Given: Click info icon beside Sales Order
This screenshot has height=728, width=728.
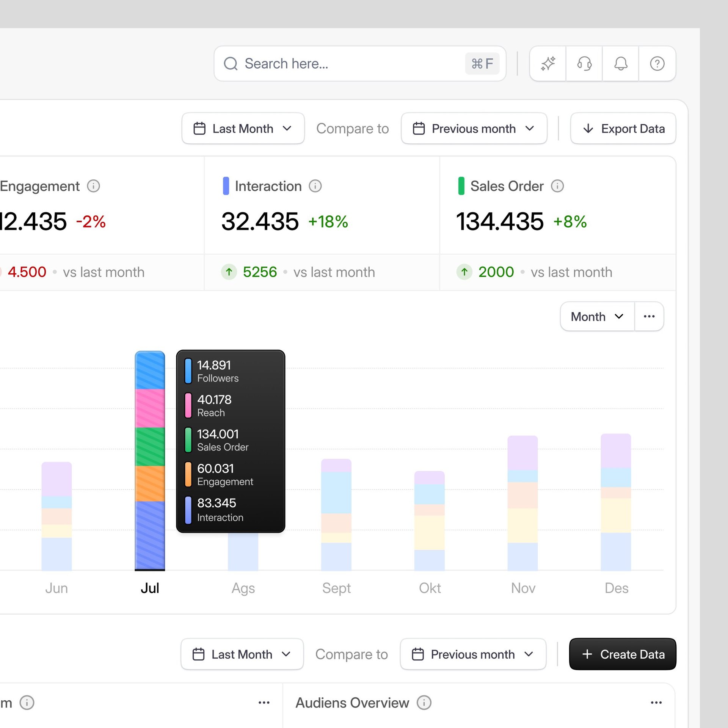Looking at the screenshot, I should coord(557,186).
